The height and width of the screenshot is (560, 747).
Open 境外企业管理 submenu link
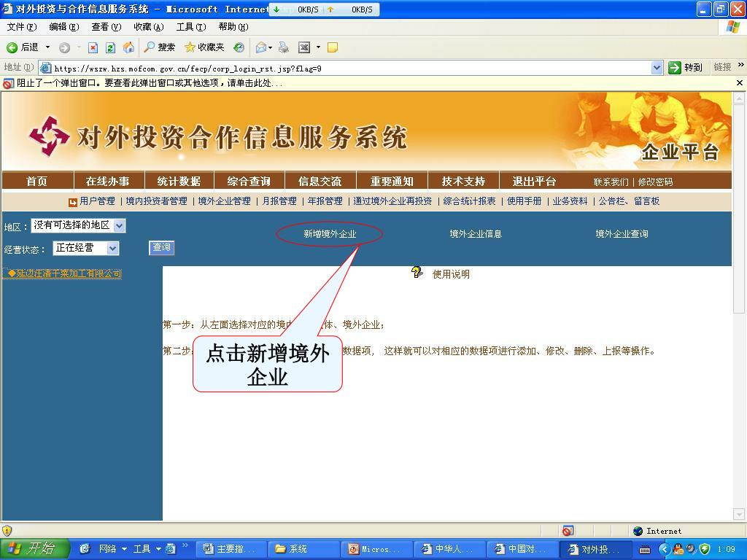pos(225,201)
